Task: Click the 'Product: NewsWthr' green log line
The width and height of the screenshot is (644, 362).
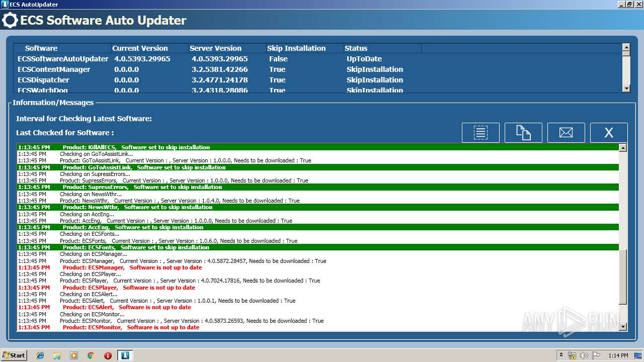Action: pyautogui.click(x=318, y=207)
